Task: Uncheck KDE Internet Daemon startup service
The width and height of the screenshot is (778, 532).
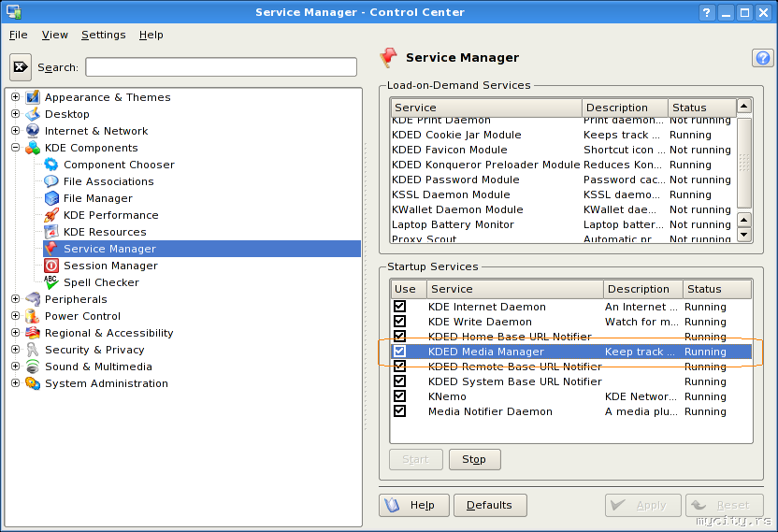Action: tap(400, 306)
